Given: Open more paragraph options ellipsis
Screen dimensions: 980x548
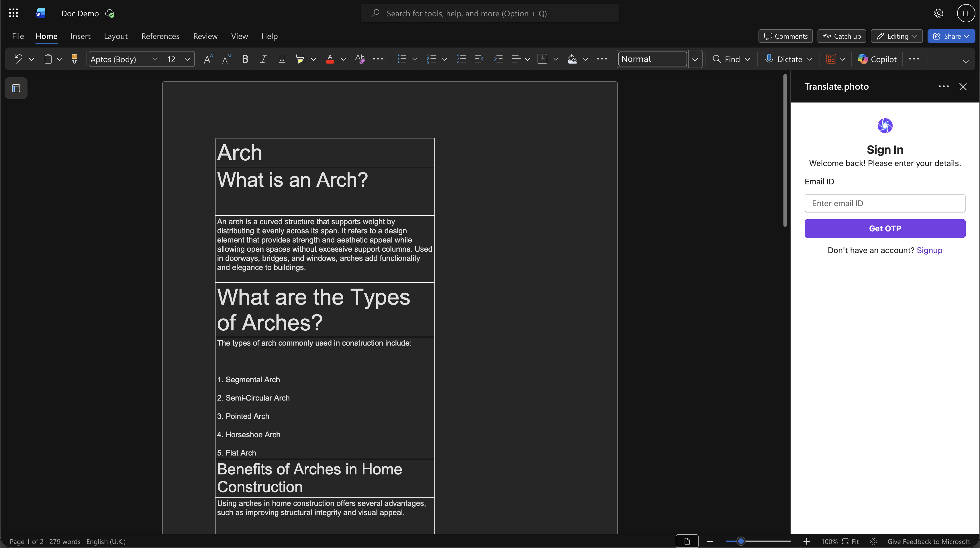Looking at the screenshot, I should tap(602, 59).
